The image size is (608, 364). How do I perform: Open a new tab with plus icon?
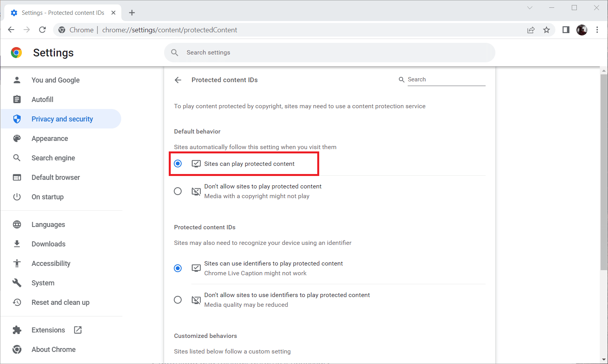point(132,13)
